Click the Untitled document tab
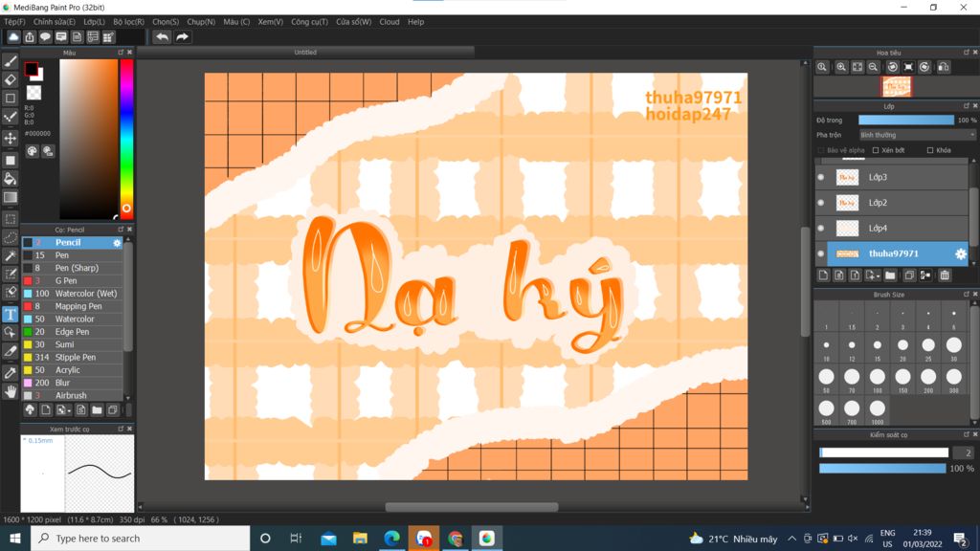This screenshot has width=980, height=551. 305,53
